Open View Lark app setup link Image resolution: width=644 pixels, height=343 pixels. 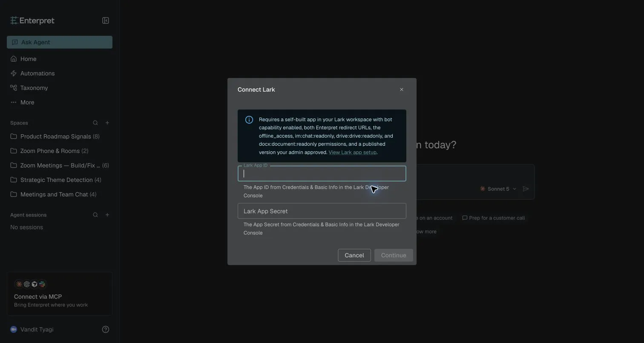353,152
